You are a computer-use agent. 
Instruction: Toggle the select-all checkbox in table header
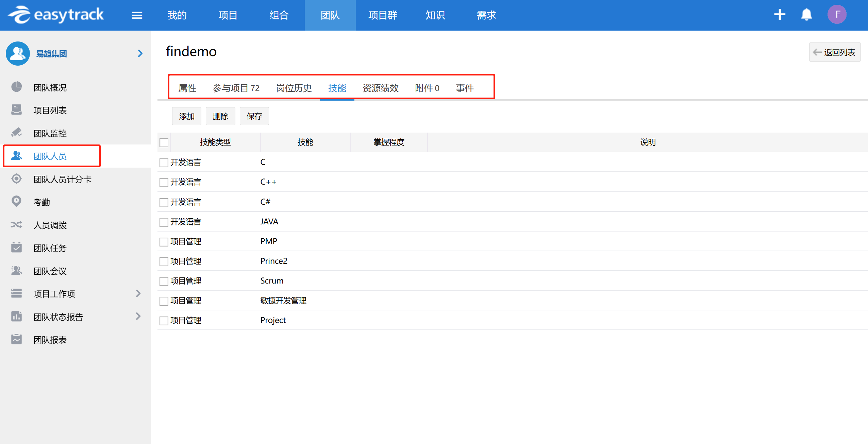click(164, 142)
